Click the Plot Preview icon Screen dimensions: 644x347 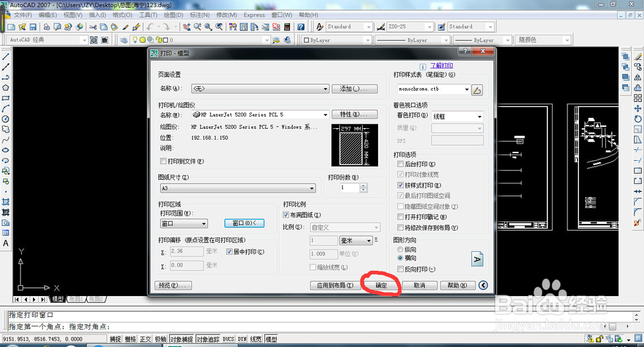57,27
